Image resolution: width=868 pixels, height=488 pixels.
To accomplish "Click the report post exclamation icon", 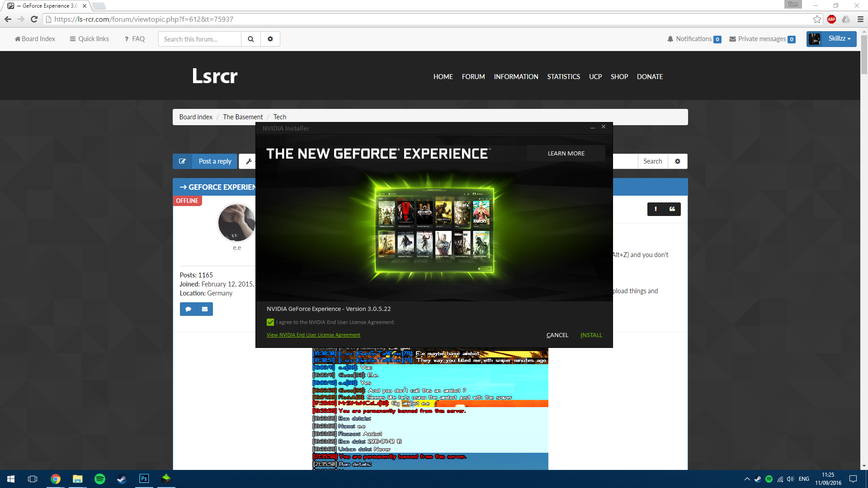I will click(x=656, y=209).
